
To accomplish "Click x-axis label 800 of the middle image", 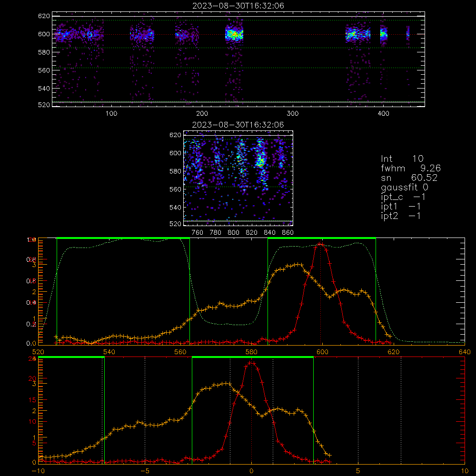I will click(x=233, y=233).
